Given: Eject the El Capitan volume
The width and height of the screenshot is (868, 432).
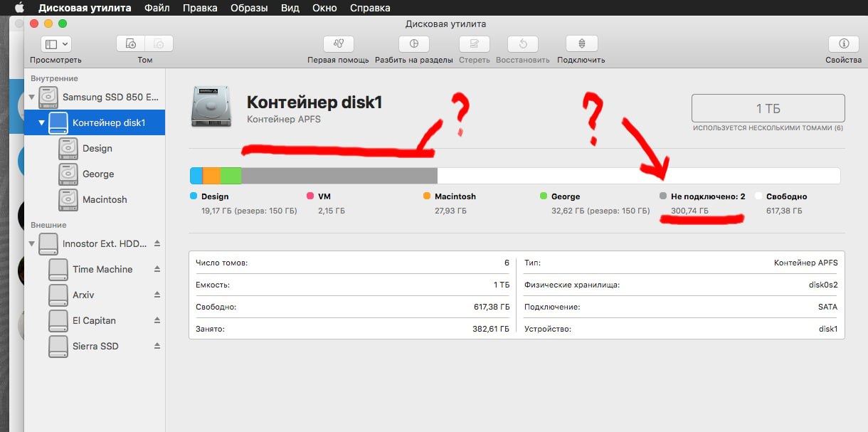Looking at the screenshot, I should click(157, 320).
